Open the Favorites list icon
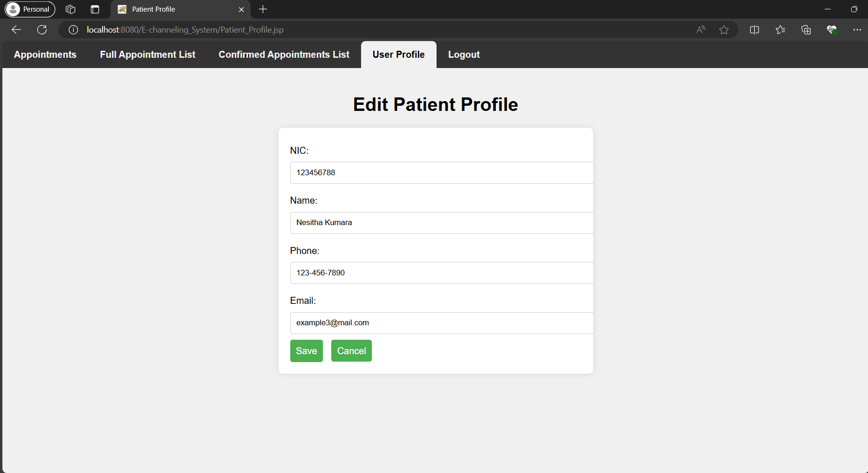Viewport: 868px width, 473px height. [780, 30]
